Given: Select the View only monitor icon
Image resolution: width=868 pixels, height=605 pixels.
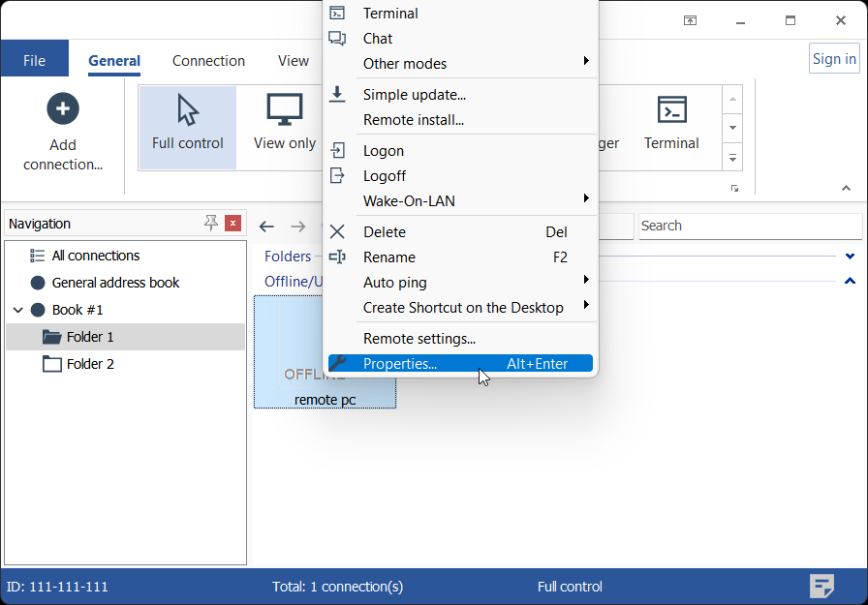Looking at the screenshot, I should pos(284,110).
